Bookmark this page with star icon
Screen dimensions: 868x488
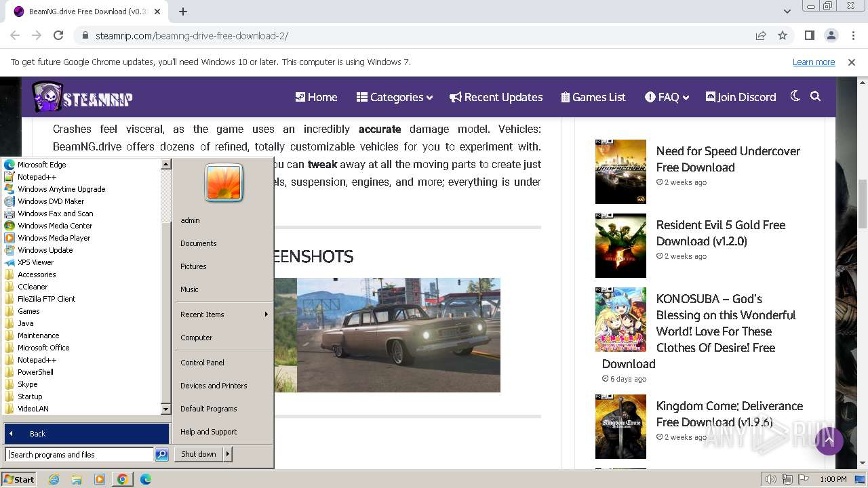(x=783, y=35)
